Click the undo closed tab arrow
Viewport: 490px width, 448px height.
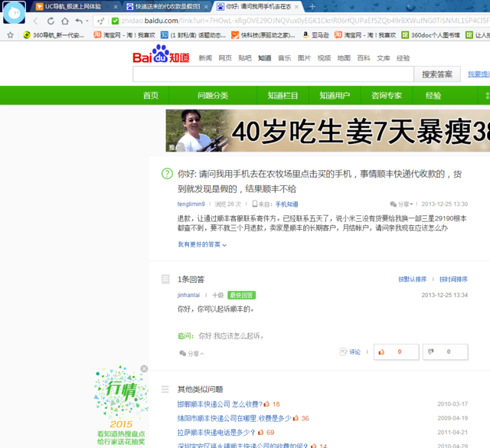click(x=79, y=21)
